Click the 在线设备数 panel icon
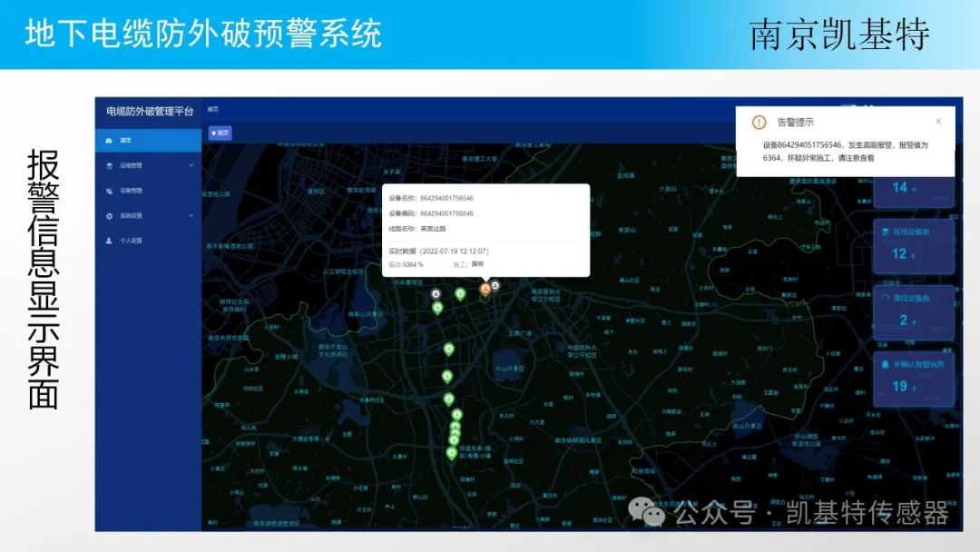 pos(883,230)
